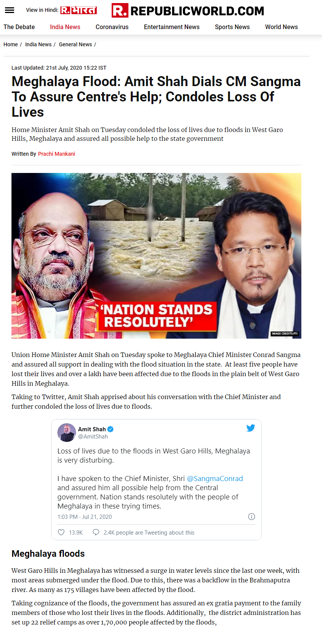Image resolution: width=322 pixels, height=644 pixels.
Task: Click the article flood header image
Action: [156, 256]
